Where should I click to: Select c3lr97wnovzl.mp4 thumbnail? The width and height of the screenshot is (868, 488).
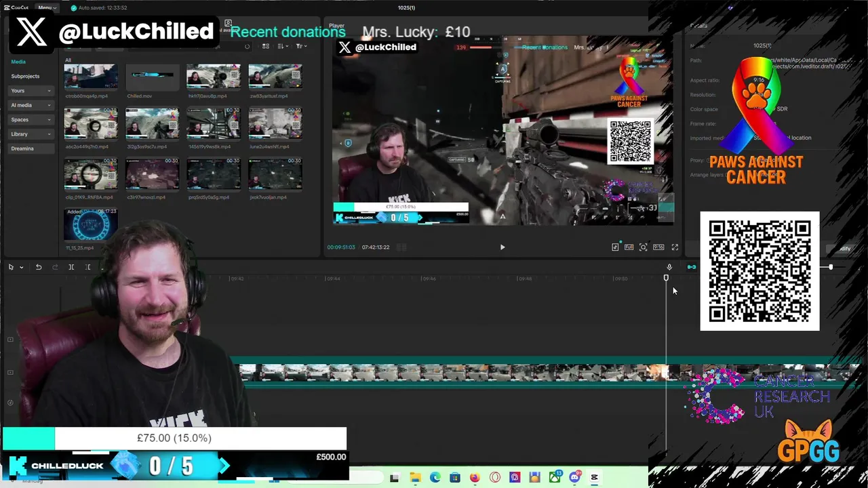coord(152,174)
